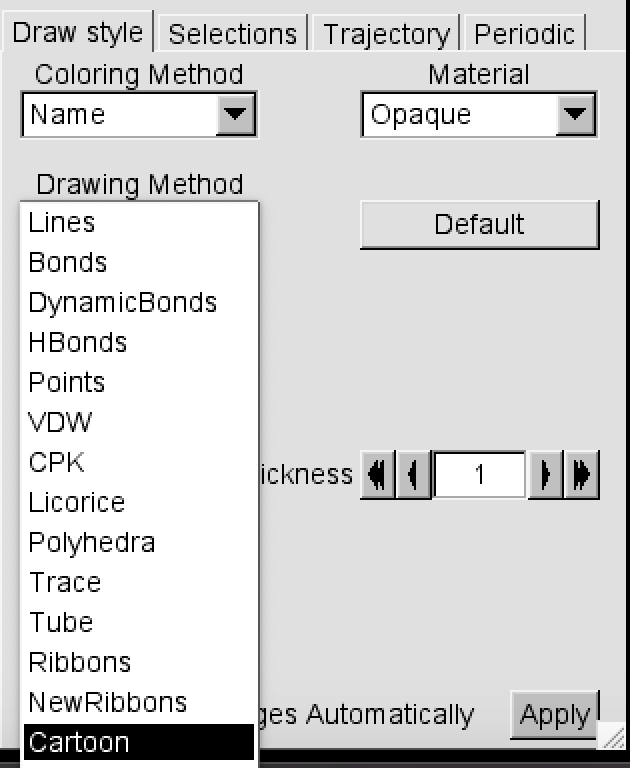Image resolution: width=630 pixels, height=768 pixels.
Task: Switch to the Selections tab
Action: (x=233, y=34)
